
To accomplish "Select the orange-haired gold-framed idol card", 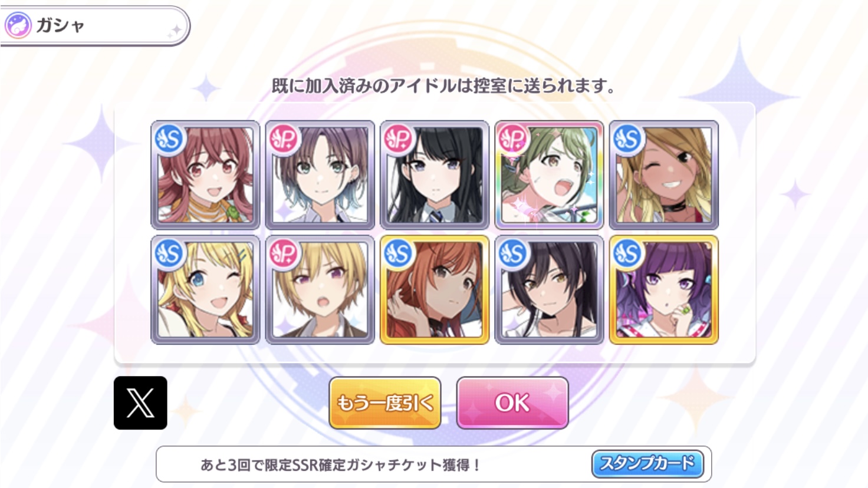I will pyautogui.click(x=435, y=290).
